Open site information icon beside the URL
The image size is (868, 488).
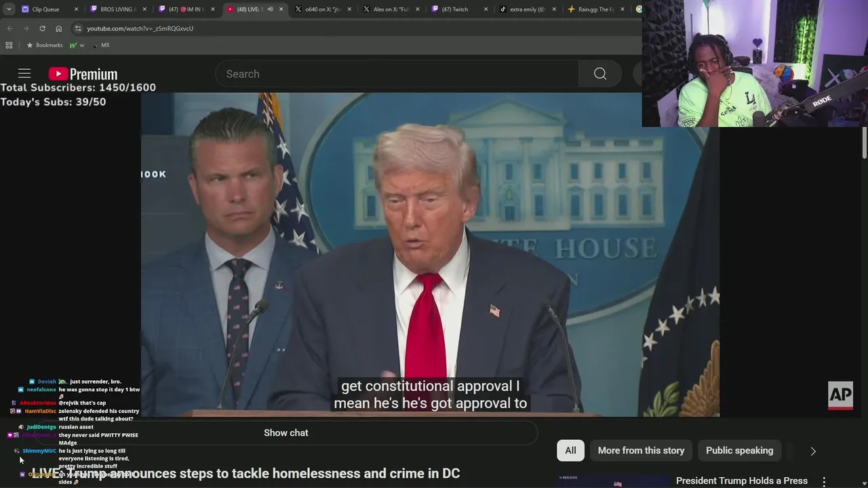tap(78, 28)
